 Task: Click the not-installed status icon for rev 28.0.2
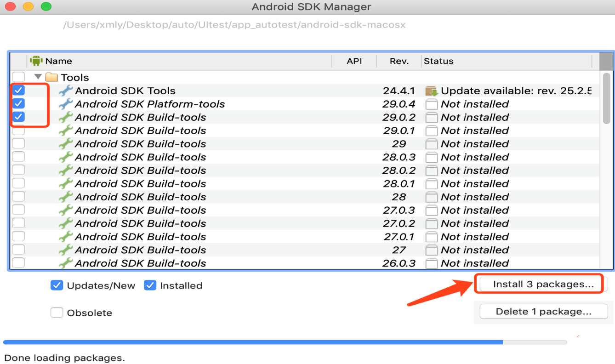[431, 171]
